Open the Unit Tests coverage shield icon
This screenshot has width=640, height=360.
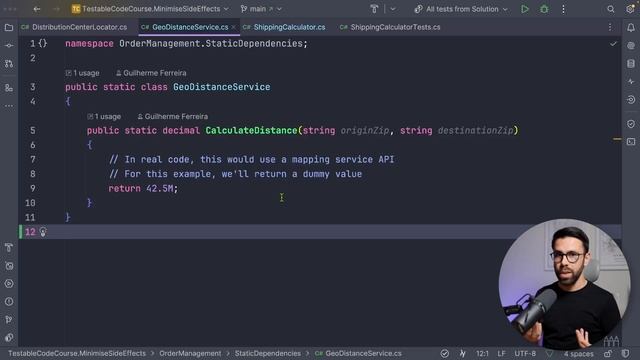pos(631,124)
